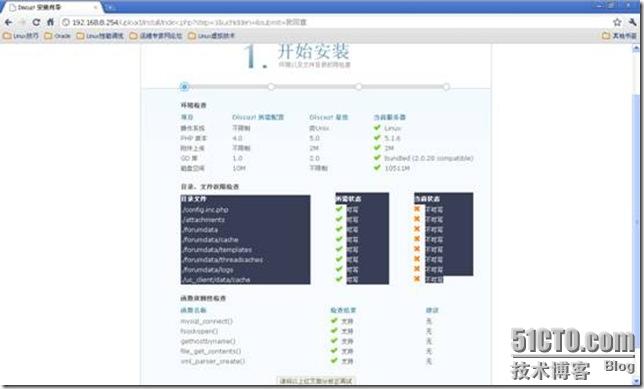
Task: Click the ./config.inc.php file entry
Action: (205, 209)
